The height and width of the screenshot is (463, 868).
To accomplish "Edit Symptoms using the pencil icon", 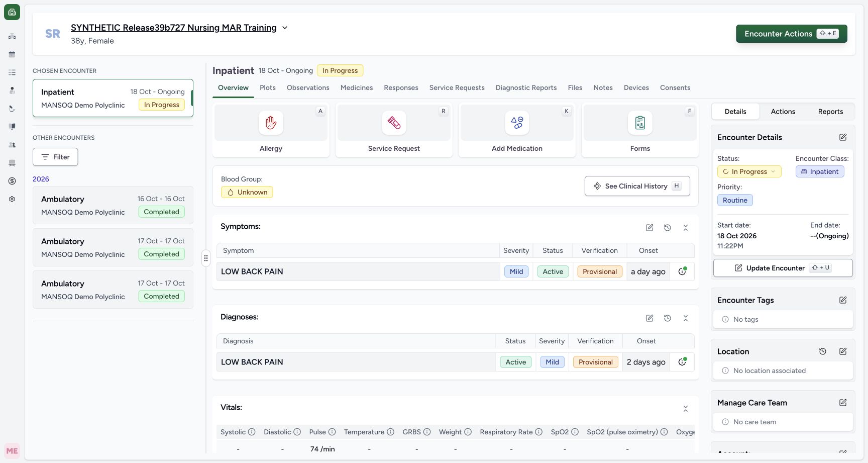I will 649,228.
